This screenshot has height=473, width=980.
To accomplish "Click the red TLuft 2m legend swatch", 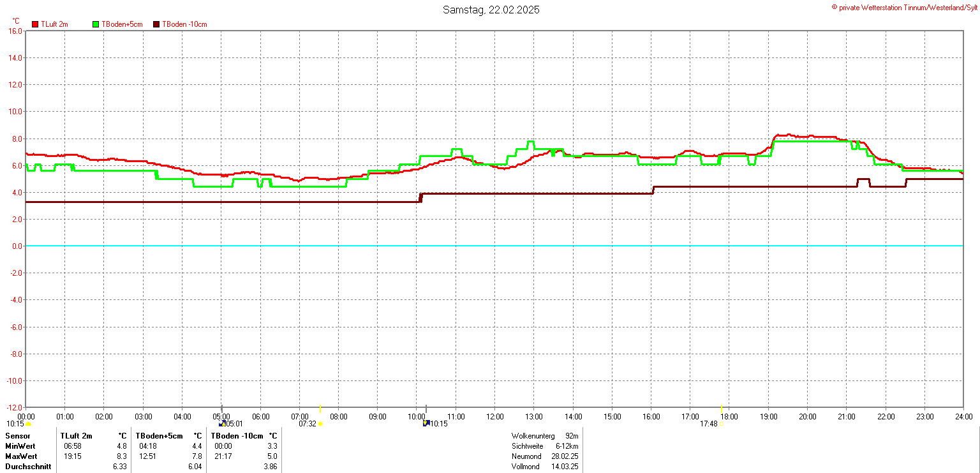I will tap(35, 24).
